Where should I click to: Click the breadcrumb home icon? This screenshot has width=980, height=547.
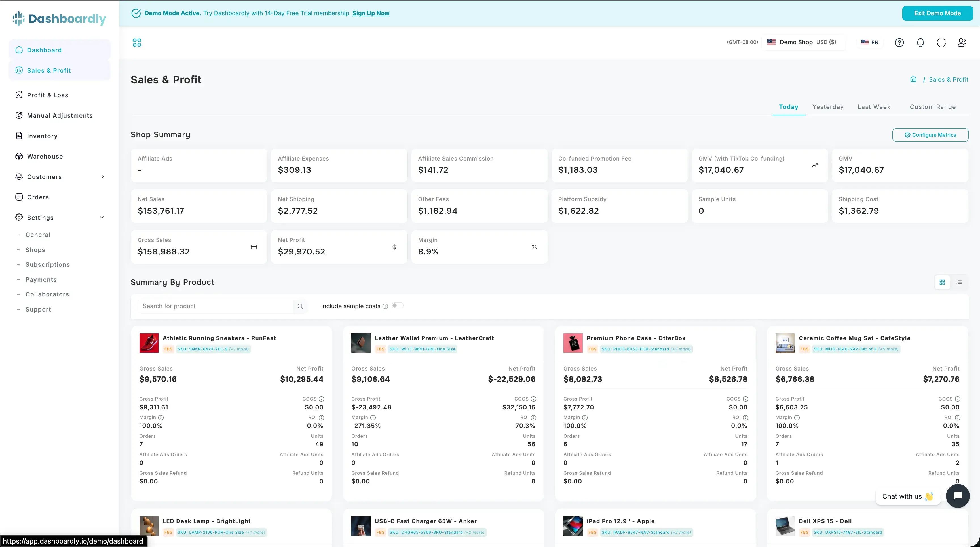pos(913,79)
